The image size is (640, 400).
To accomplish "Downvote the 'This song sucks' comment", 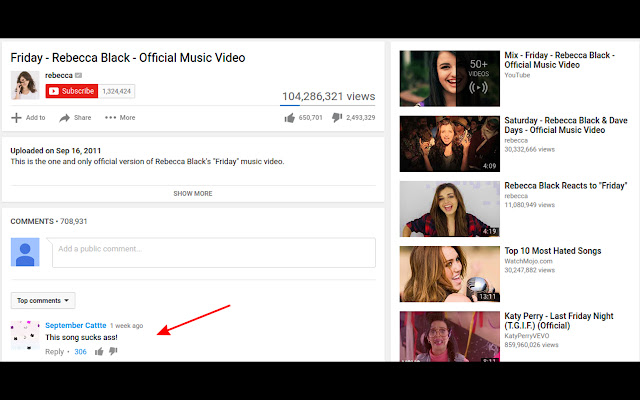I will 113,351.
